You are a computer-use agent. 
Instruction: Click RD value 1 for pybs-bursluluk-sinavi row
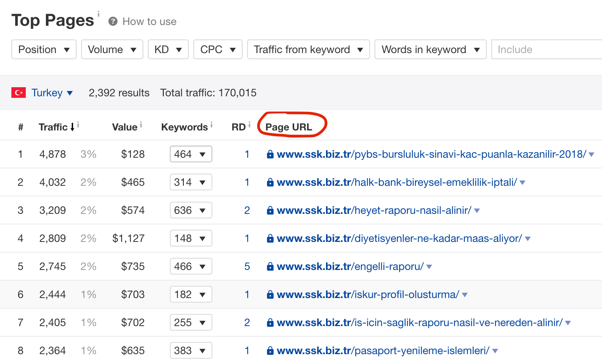pyautogui.click(x=247, y=154)
